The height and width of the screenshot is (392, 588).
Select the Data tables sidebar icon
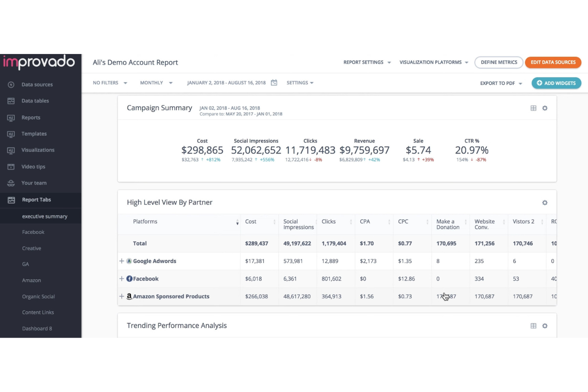point(10,100)
